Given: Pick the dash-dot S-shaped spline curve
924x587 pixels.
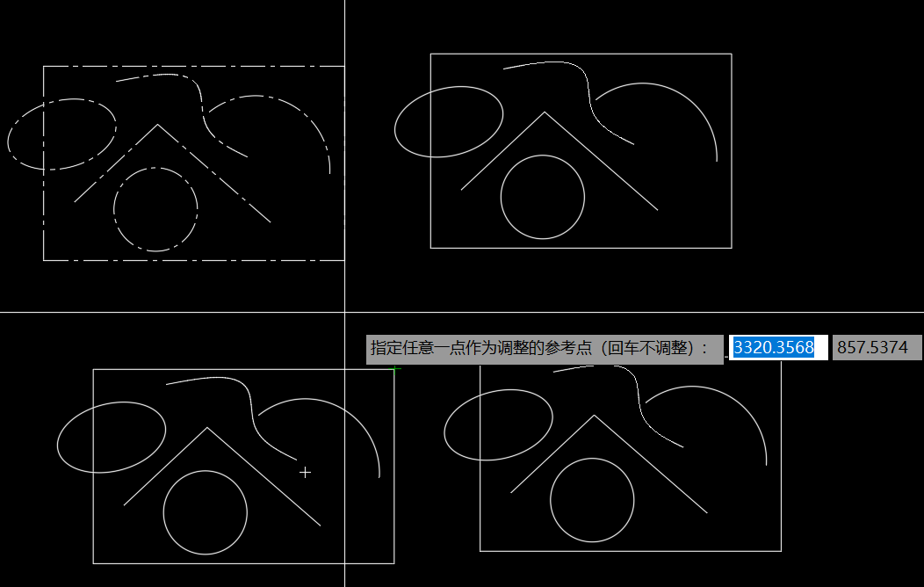Looking at the screenshot, I should coord(204,115).
